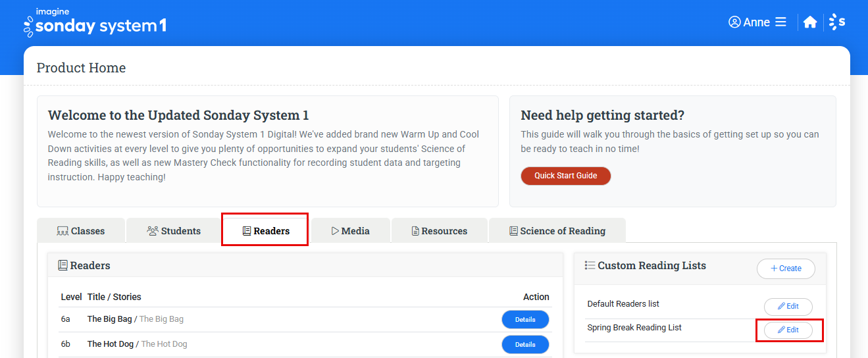Go to home via the house icon
Image resolution: width=868 pixels, height=358 pixels.
point(810,22)
